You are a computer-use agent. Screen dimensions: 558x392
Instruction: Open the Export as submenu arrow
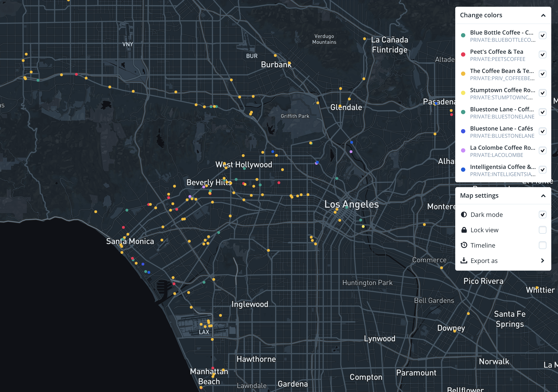[x=542, y=260]
